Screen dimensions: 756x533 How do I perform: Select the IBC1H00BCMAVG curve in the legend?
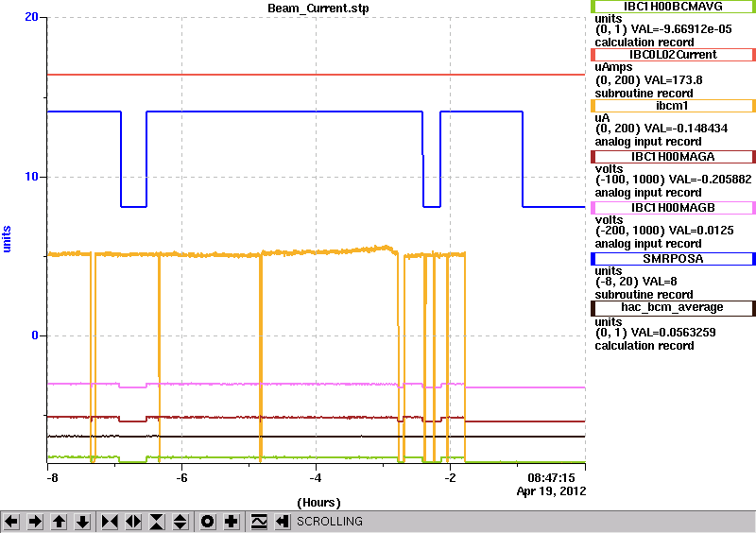[673, 7]
